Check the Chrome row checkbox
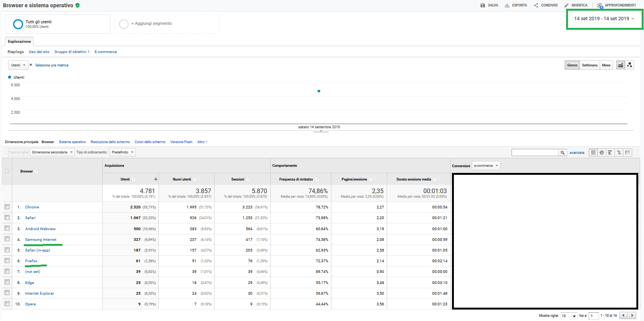 tap(7, 206)
